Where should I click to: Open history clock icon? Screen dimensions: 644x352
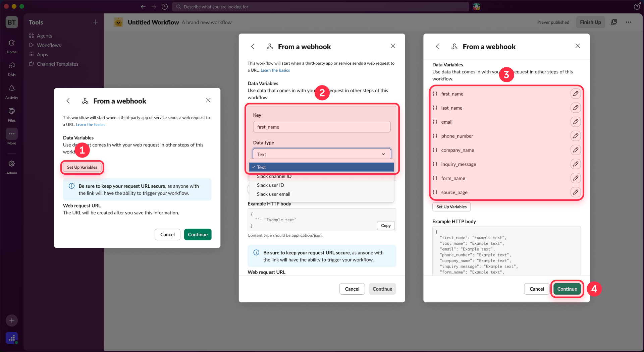(165, 7)
